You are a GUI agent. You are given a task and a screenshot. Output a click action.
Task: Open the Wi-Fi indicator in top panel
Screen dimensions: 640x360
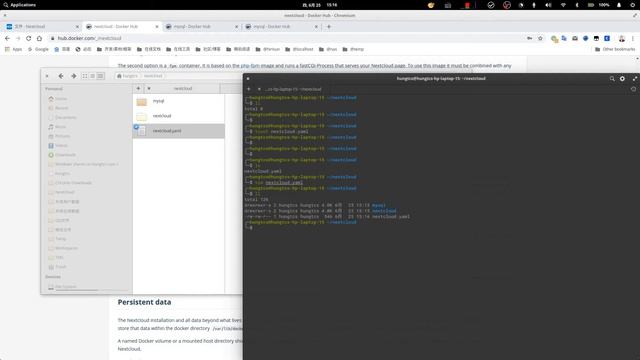pyautogui.click(x=563, y=5)
